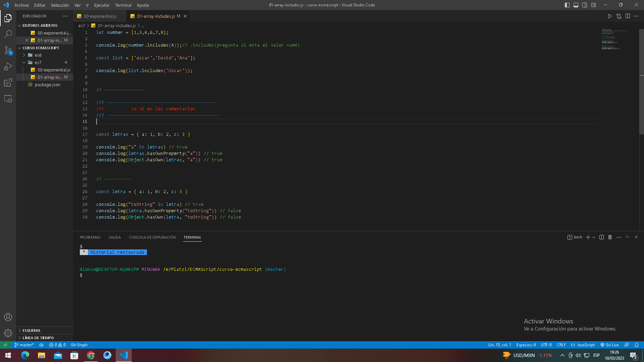Viewport: 644px width, 362px height.
Task: Open the Remote Explorer view
Action: [x=8, y=99]
